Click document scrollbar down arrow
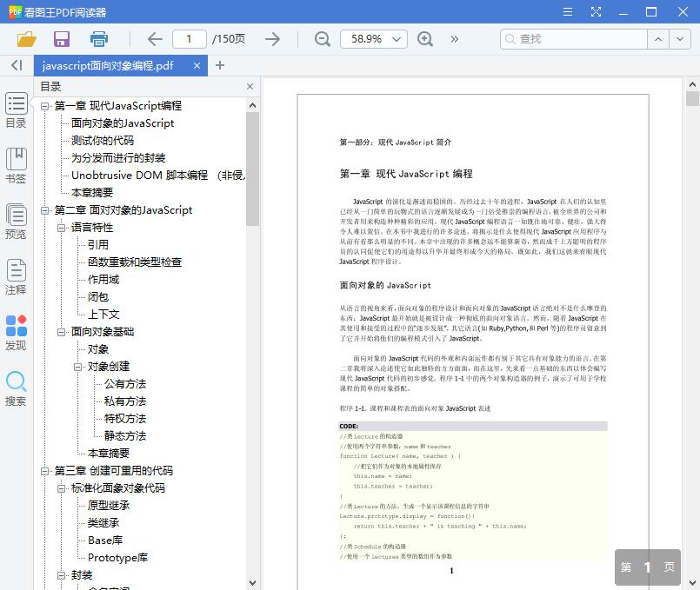 point(692,582)
